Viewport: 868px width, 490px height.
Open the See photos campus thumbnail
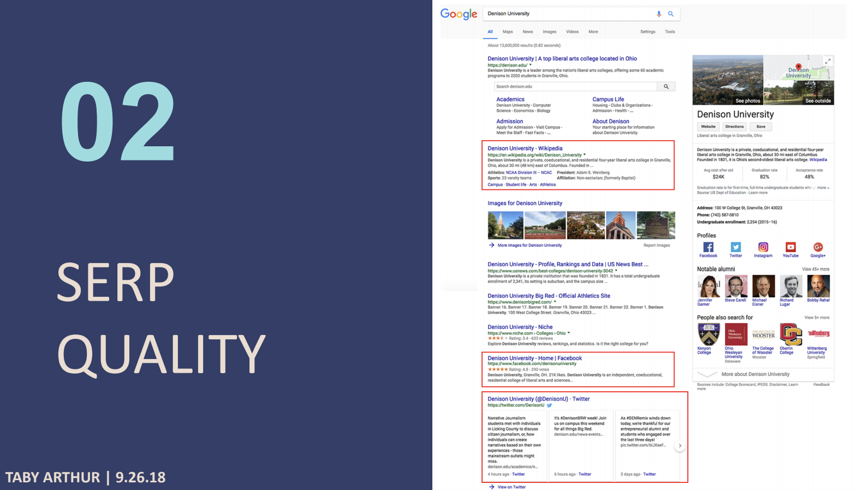point(728,80)
